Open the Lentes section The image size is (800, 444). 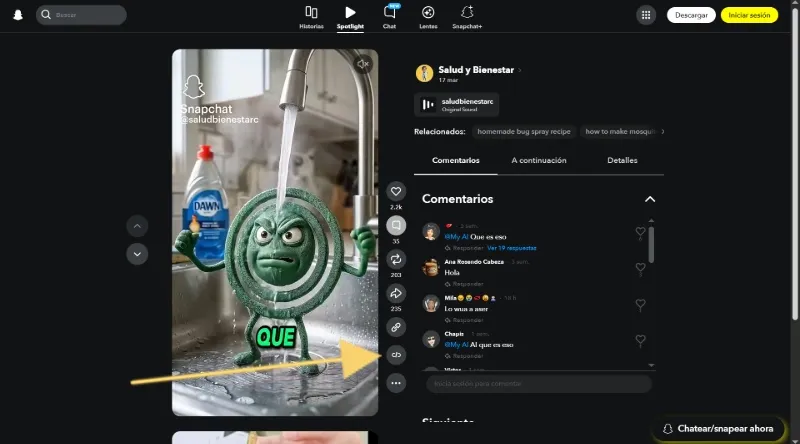coord(428,17)
